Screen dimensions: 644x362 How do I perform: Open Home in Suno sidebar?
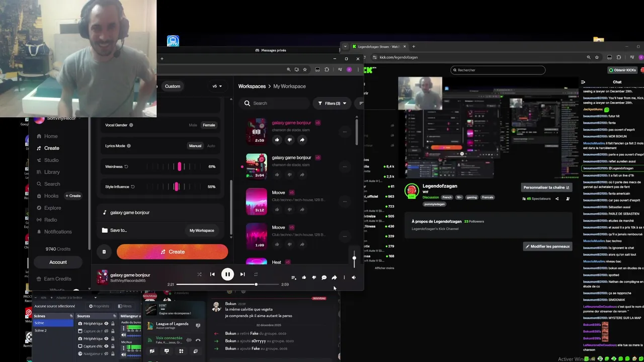[50, 136]
